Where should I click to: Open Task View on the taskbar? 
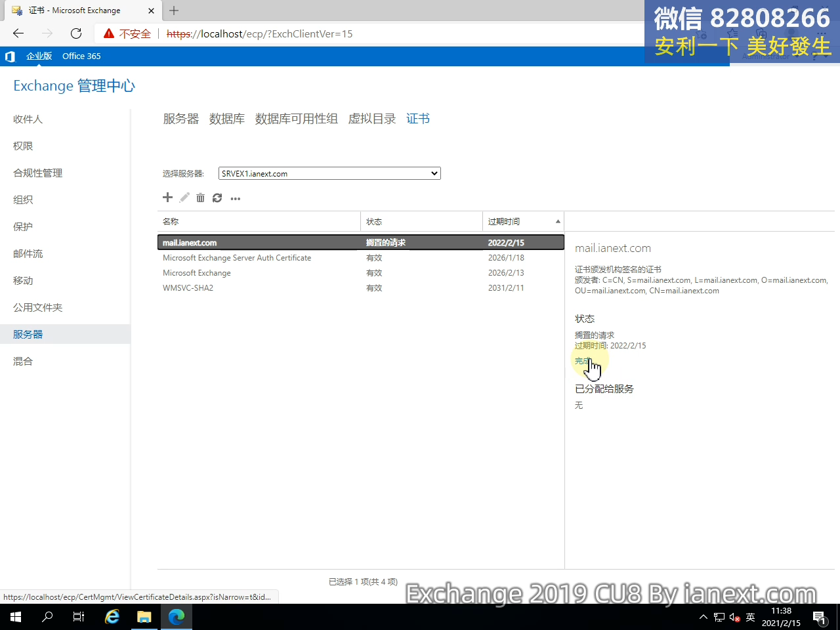pyautogui.click(x=79, y=617)
